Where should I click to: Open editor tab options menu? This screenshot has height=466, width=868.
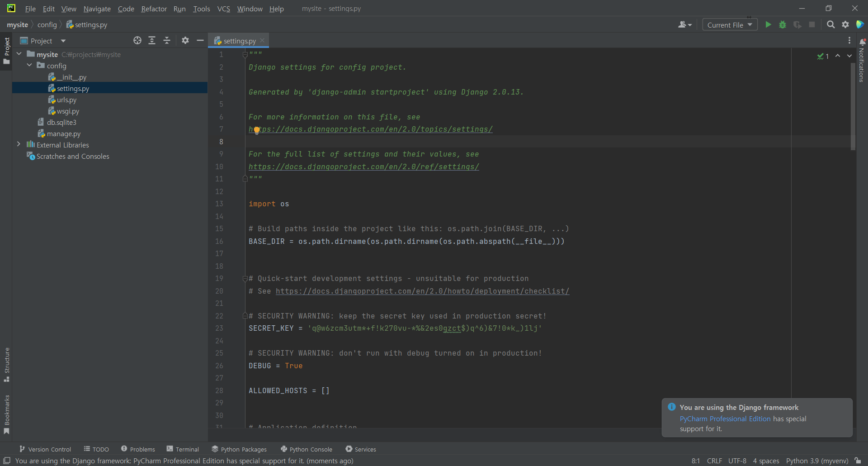tap(849, 40)
